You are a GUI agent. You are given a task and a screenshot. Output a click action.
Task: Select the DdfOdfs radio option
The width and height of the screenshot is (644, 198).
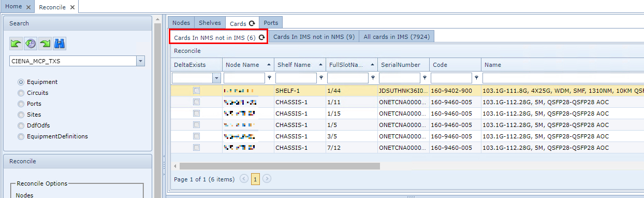coord(21,125)
